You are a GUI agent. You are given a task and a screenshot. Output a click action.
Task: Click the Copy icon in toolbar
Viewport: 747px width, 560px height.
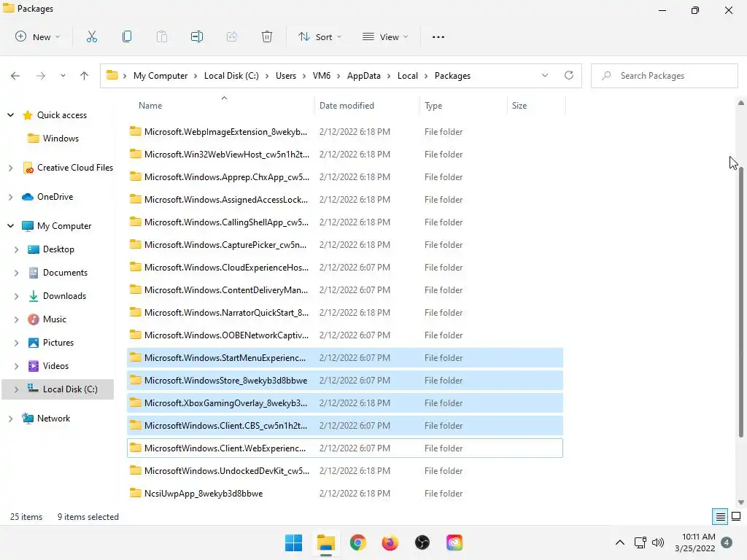[x=127, y=36]
